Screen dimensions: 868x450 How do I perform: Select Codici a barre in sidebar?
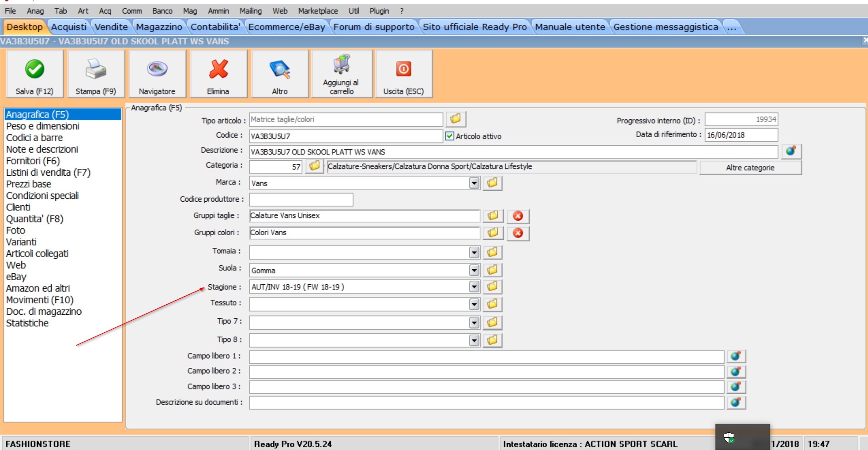[x=35, y=138]
